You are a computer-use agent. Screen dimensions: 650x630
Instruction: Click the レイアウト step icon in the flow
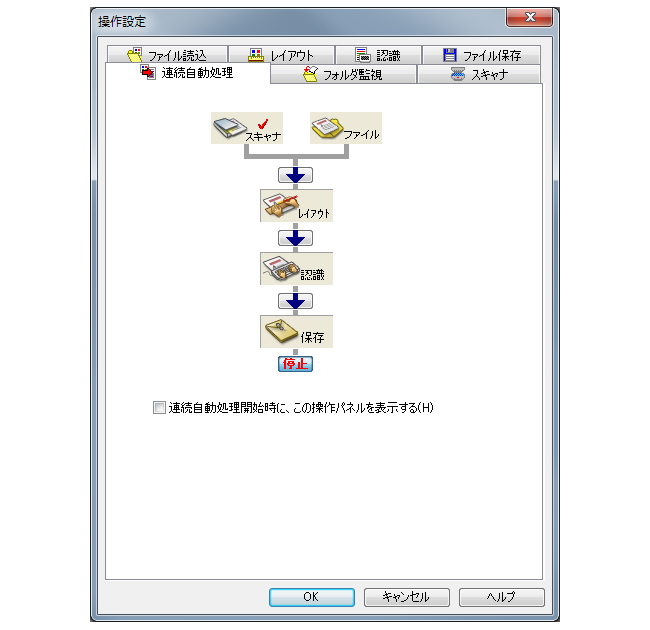click(296, 206)
